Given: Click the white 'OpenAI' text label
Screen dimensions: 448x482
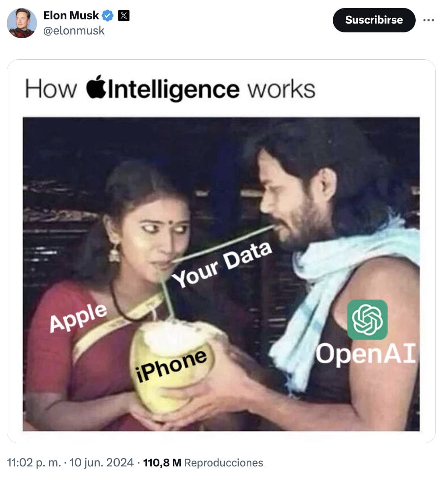Looking at the screenshot, I should tap(366, 354).
